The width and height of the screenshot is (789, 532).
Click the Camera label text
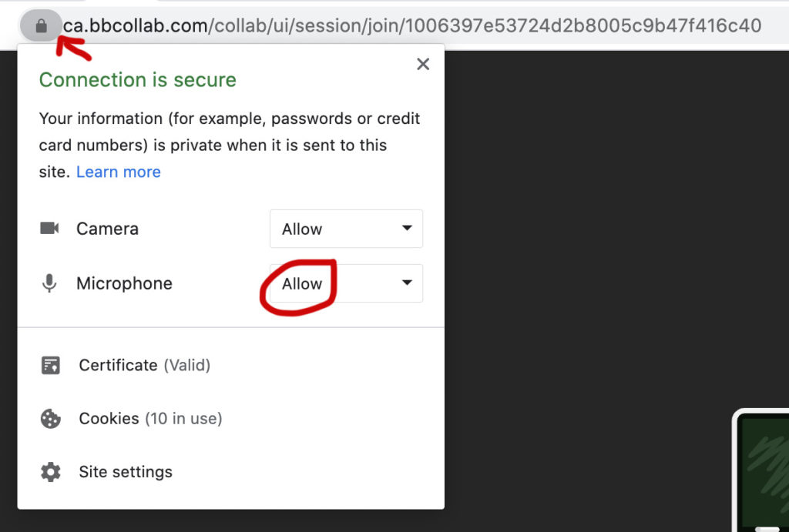click(x=107, y=229)
